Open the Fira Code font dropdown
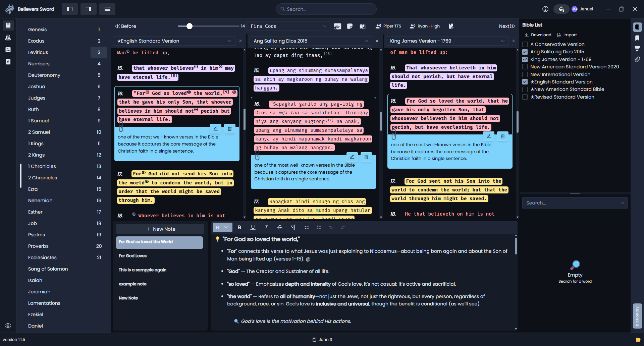 [x=288, y=26]
